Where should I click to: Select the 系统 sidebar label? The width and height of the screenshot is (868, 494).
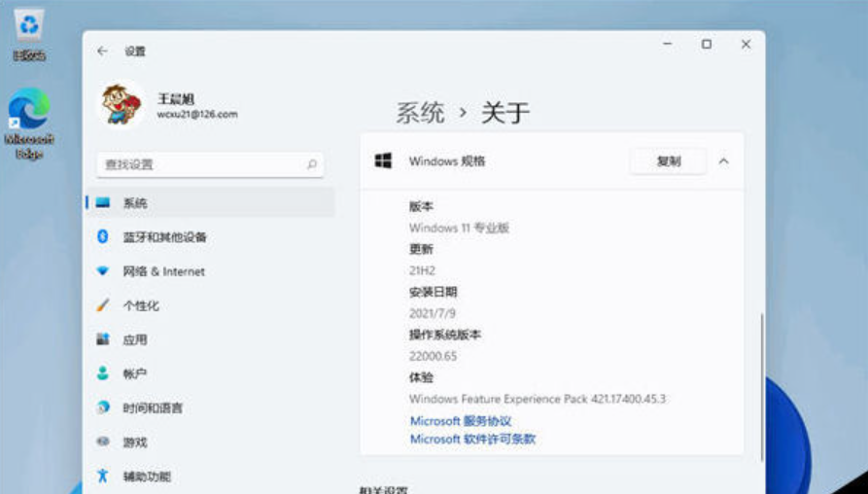pyautogui.click(x=135, y=203)
